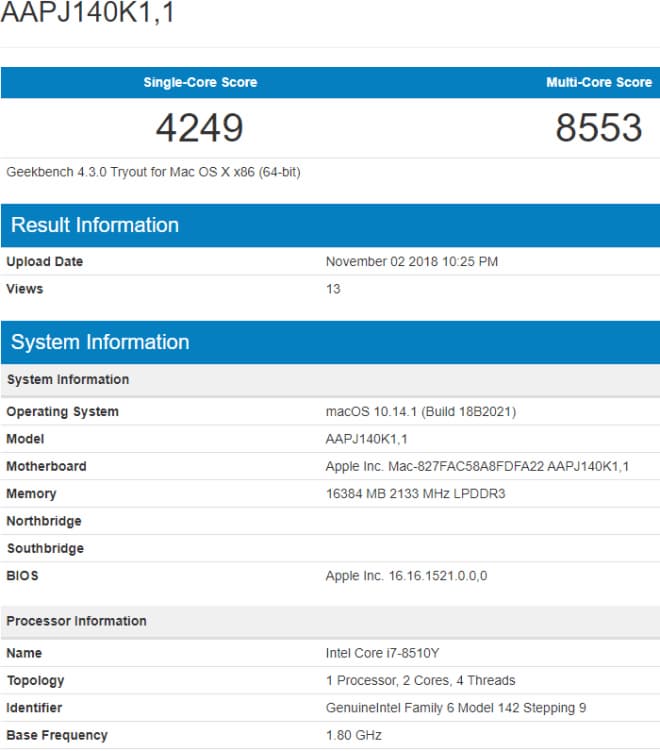Screen dimensions: 660x751
Task: Click the macOS 10.14.1 operating system value
Action: (421, 412)
